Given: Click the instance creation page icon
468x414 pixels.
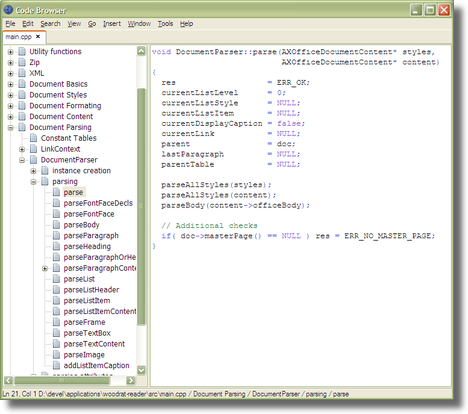Looking at the screenshot, I should [45, 171].
